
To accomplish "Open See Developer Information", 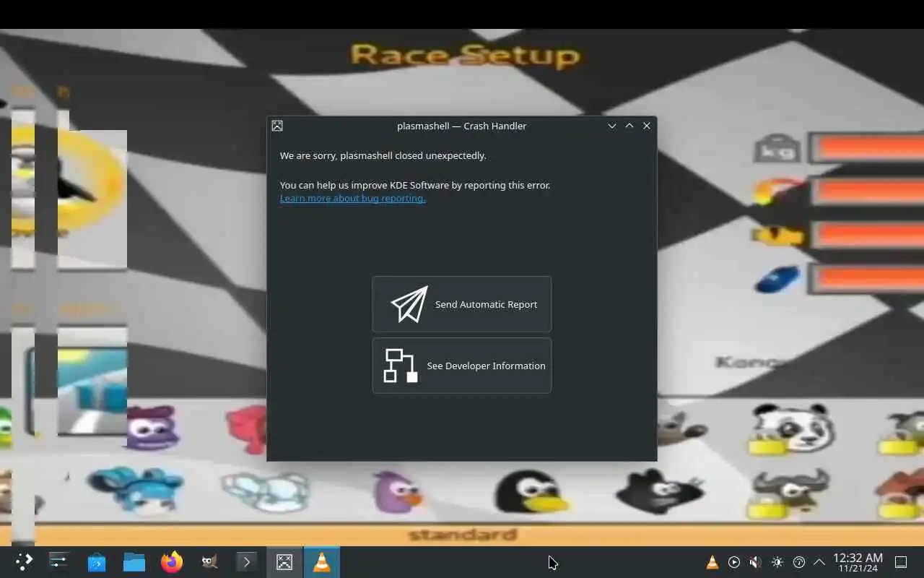I will tap(462, 366).
